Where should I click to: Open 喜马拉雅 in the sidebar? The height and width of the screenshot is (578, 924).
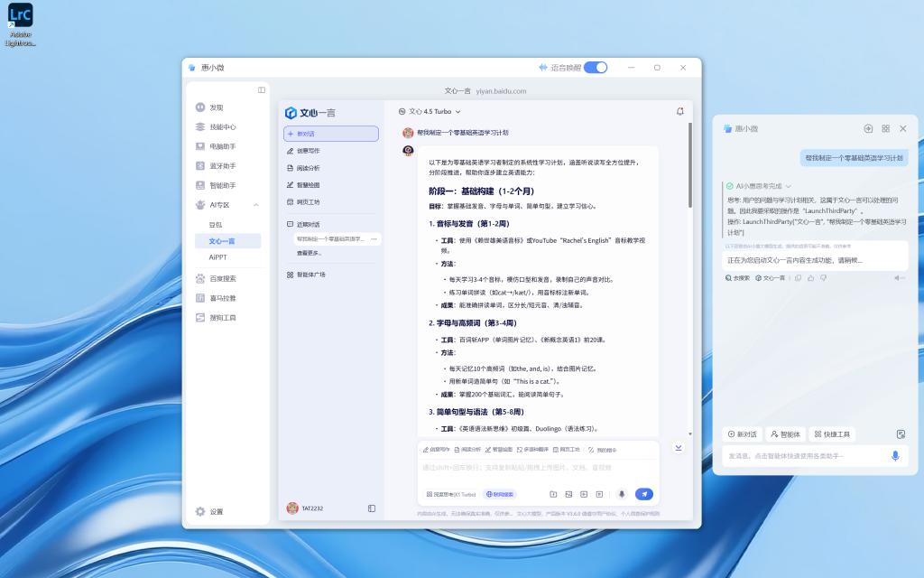click(216, 298)
